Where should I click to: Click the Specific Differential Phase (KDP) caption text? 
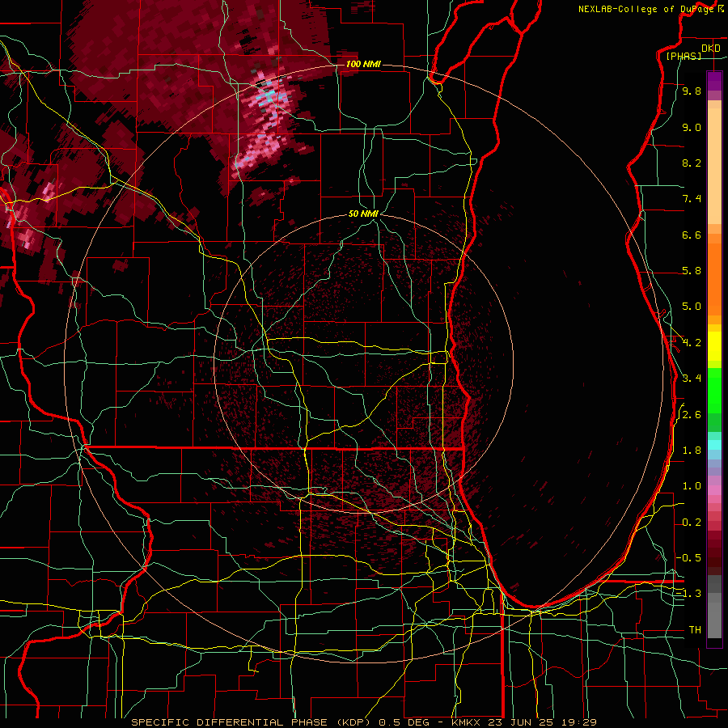[253, 722]
